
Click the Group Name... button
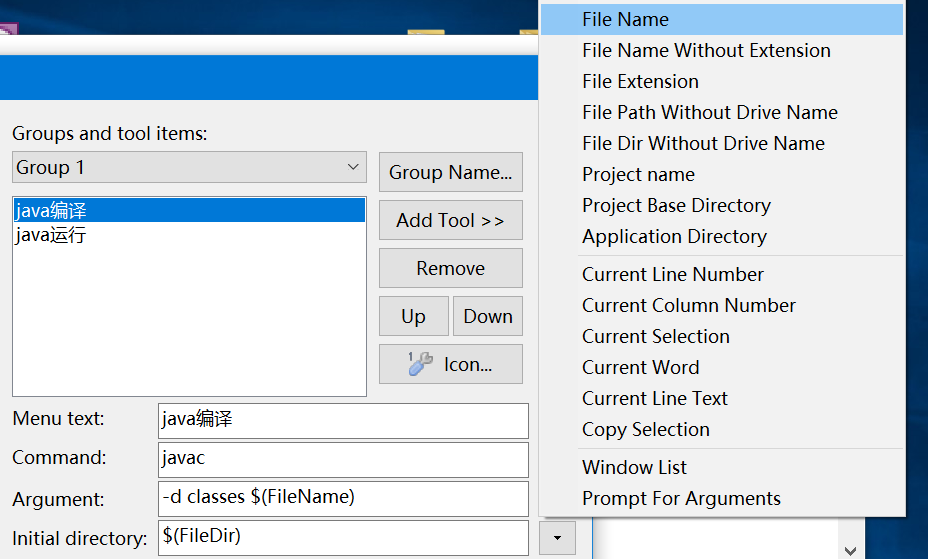[450, 172]
